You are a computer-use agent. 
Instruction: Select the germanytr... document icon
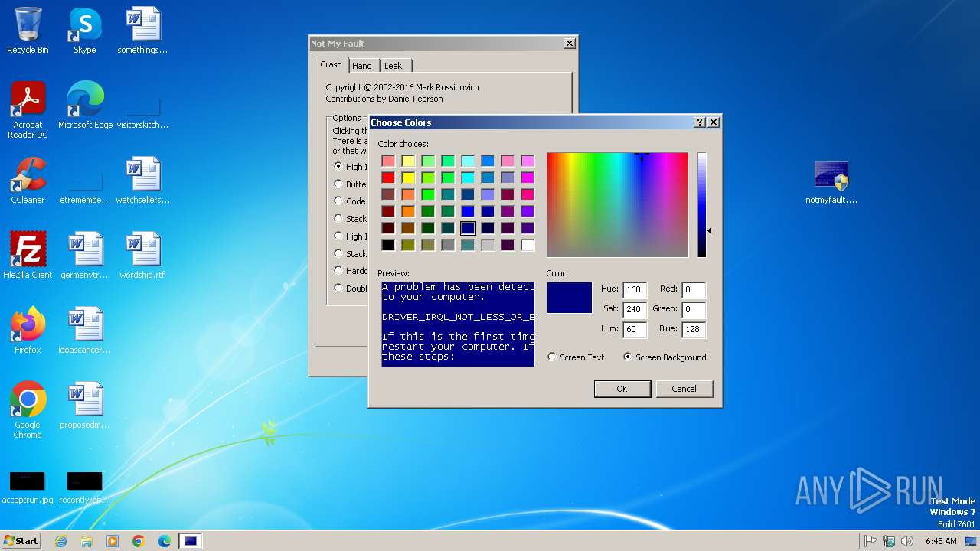[x=84, y=255]
